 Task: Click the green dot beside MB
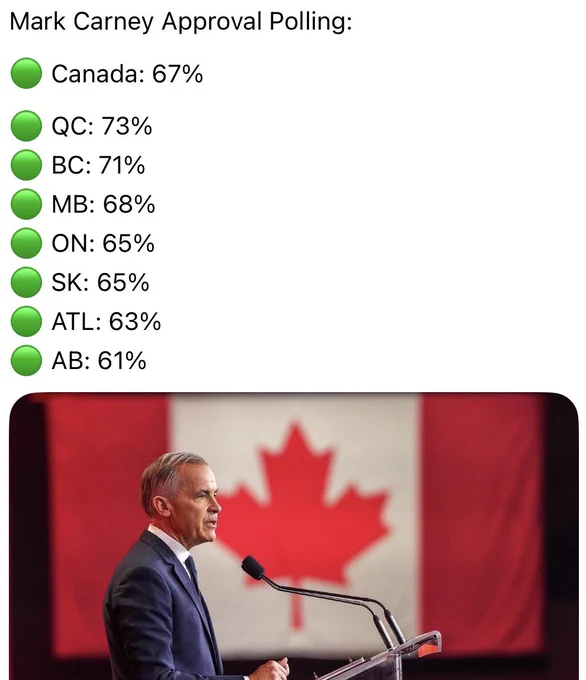tap(26, 204)
